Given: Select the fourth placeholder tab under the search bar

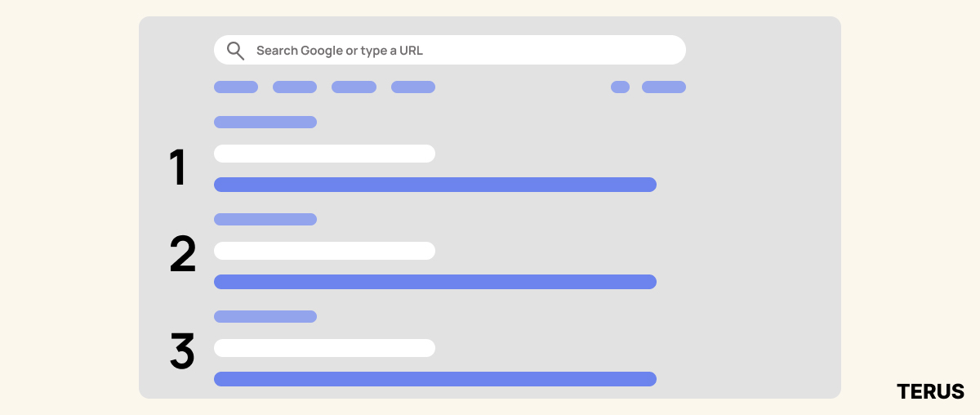Looking at the screenshot, I should [413, 87].
